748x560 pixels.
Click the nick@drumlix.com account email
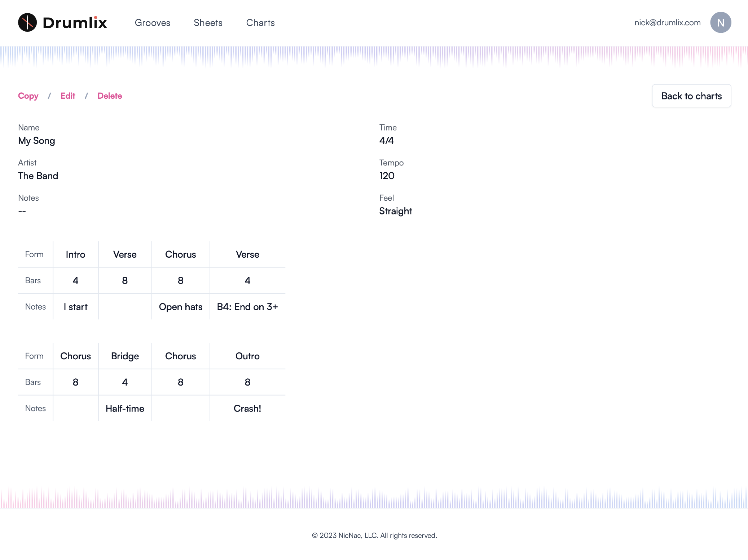667,22
